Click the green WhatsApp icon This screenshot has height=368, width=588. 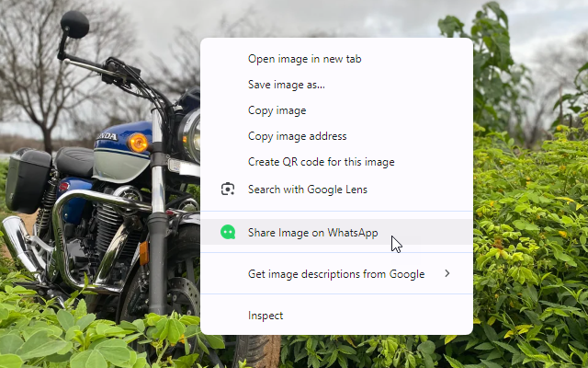228,233
